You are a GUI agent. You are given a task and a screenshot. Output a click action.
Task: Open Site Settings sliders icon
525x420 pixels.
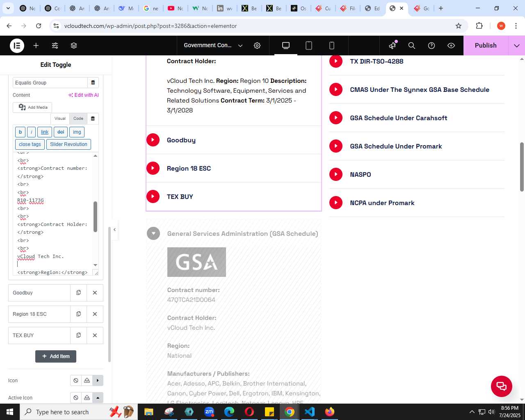click(55, 46)
